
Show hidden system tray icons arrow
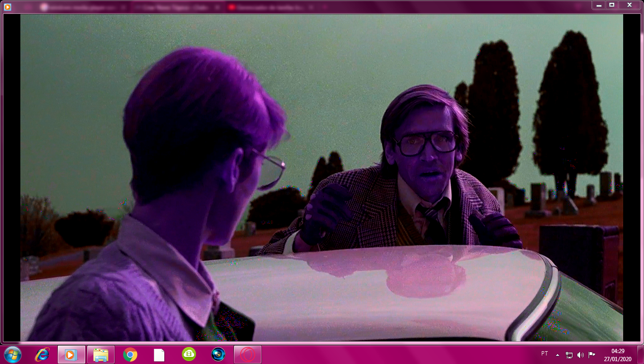(x=557, y=355)
